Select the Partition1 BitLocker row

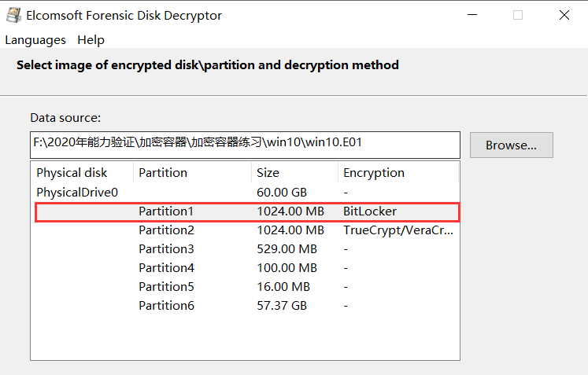pos(166,211)
